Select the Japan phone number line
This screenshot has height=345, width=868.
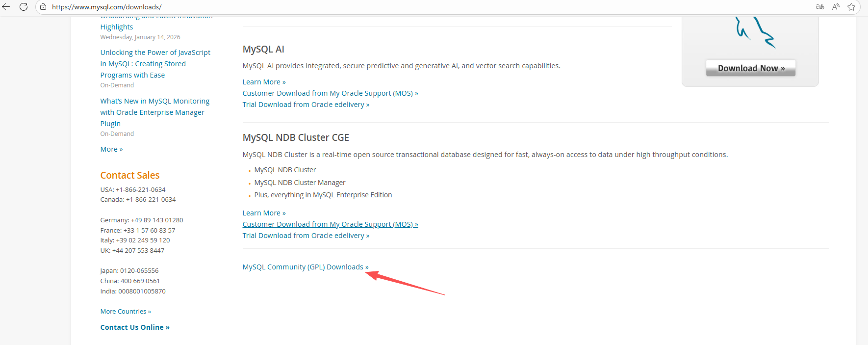pyautogui.click(x=129, y=271)
